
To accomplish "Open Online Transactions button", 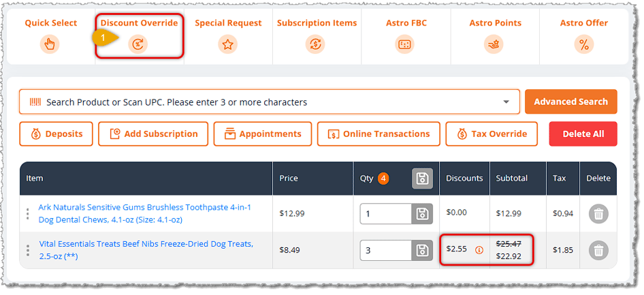I will (379, 134).
